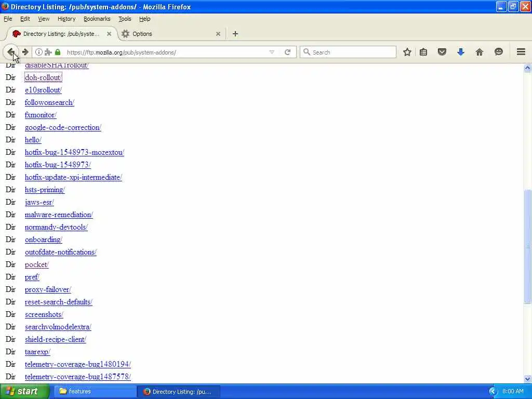
Task: Open the address bar history dropdown
Action: pyautogui.click(x=272, y=52)
